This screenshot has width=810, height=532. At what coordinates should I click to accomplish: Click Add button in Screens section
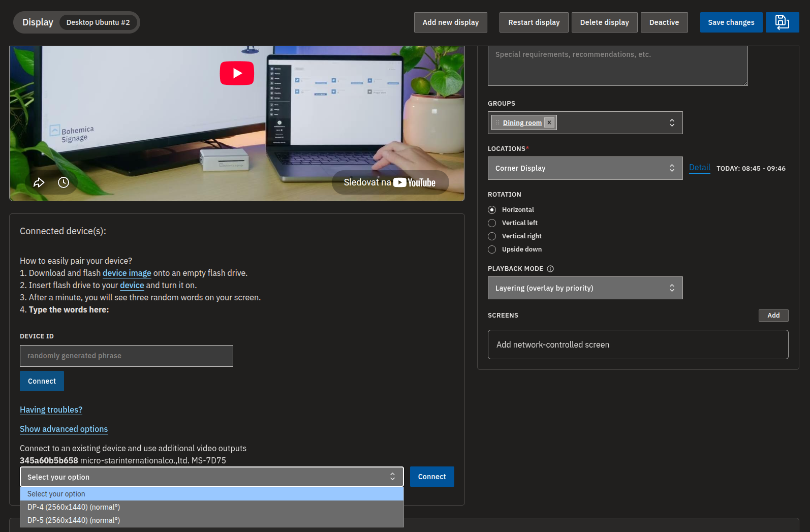(x=773, y=316)
